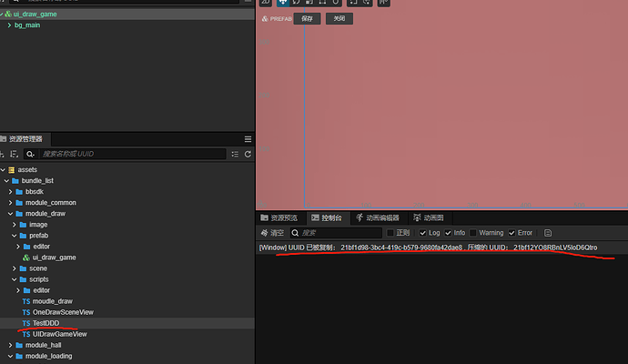The height and width of the screenshot is (364, 628).
Task: Click the TS icon of UIDrawGameView
Action: (26, 334)
